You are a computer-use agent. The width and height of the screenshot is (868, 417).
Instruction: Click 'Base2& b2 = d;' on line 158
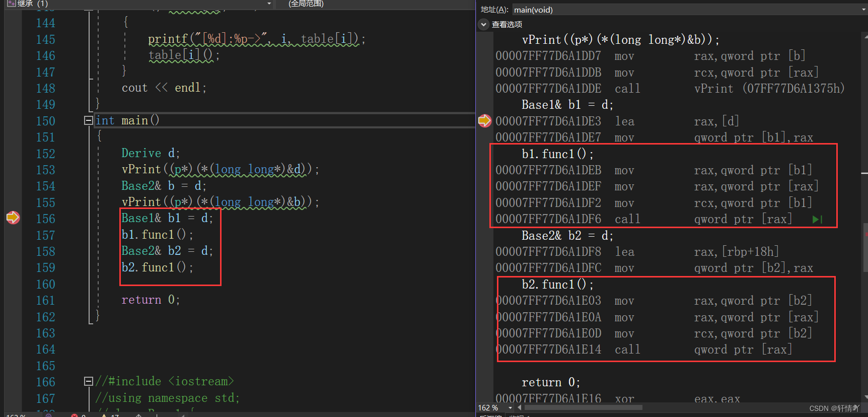(x=167, y=251)
